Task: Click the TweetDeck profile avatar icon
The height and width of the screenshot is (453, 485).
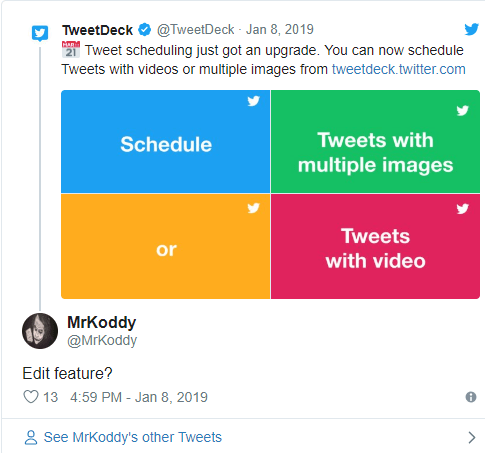Action: 40,33
